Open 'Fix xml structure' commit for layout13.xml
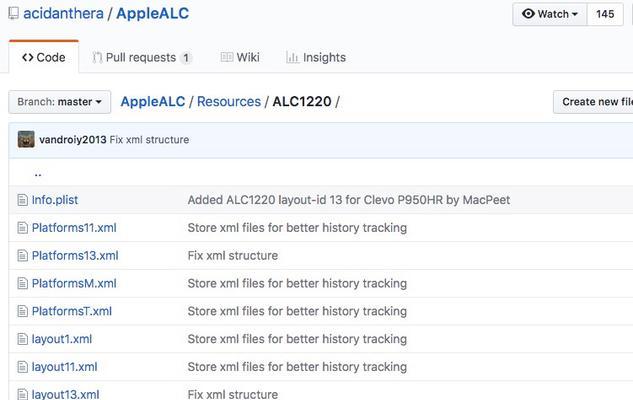Viewport: 633px width, 400px height. point(233,394)
